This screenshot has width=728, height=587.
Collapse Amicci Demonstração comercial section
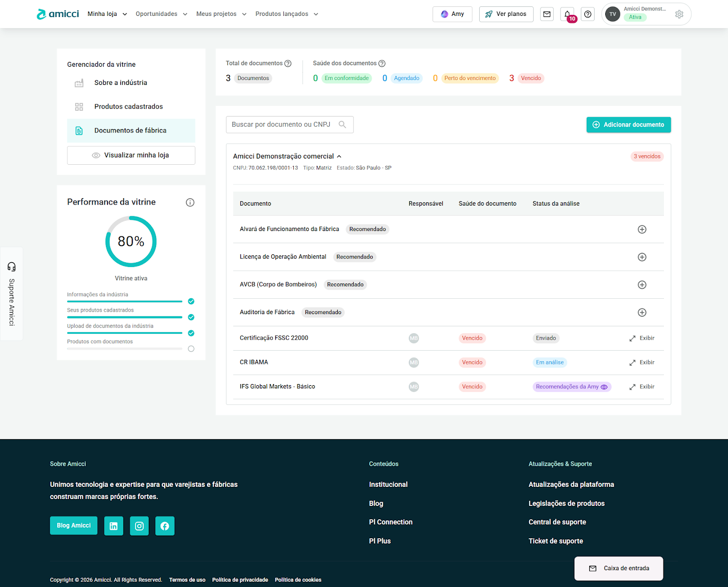tap(339, 156)
